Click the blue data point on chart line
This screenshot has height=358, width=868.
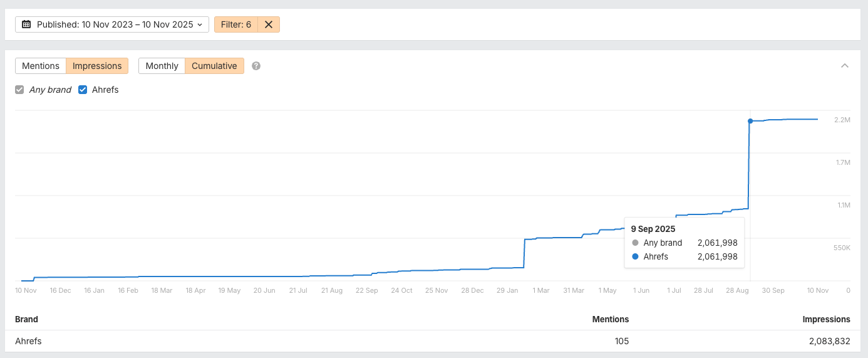[750, 121]
